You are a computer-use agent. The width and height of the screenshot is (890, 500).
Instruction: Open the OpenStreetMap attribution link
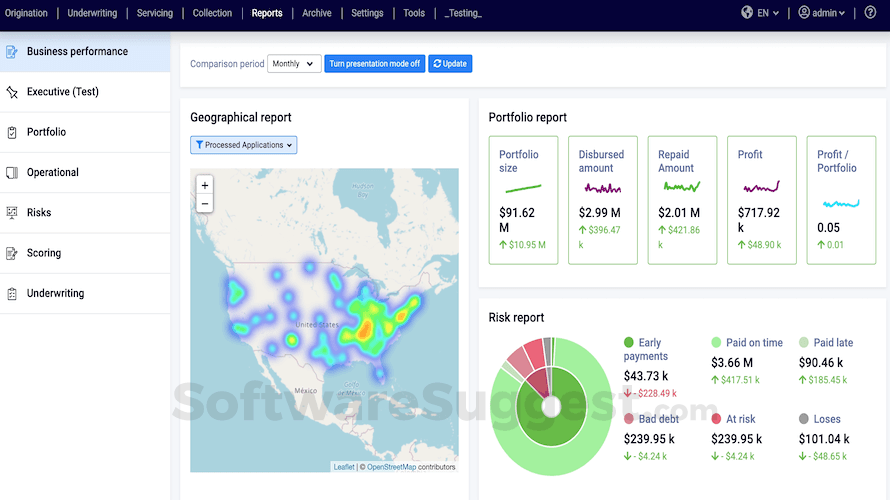[x=391, y=467]
